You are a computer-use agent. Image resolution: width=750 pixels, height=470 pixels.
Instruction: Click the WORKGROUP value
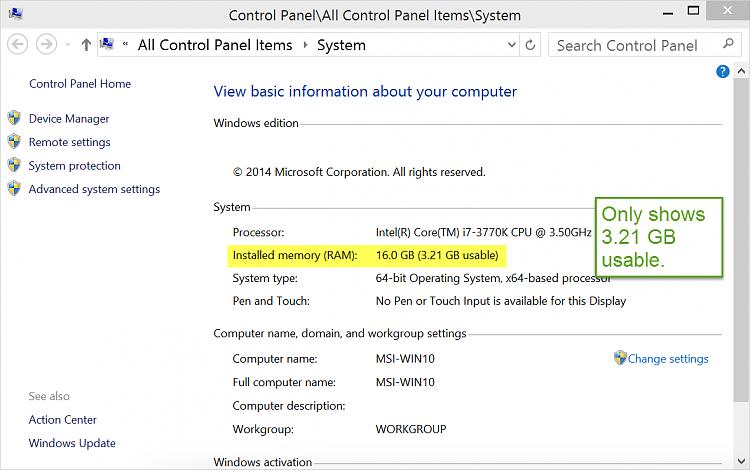411,429
